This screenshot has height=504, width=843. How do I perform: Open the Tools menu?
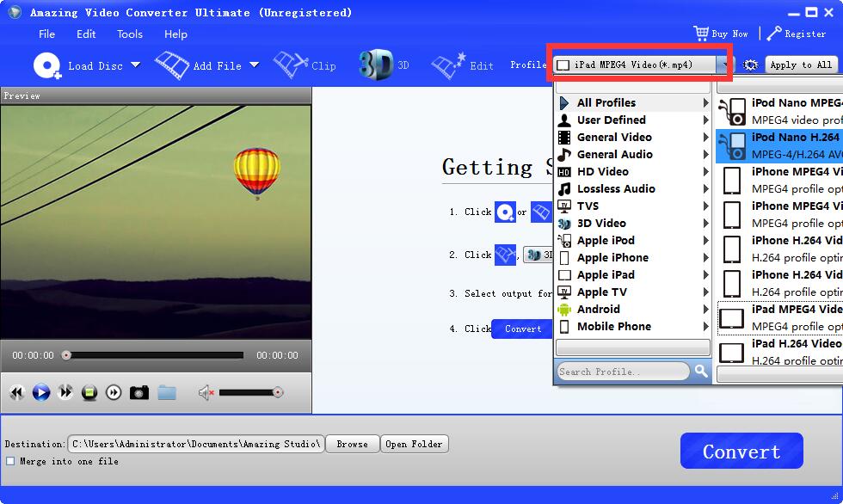(130, 34)
